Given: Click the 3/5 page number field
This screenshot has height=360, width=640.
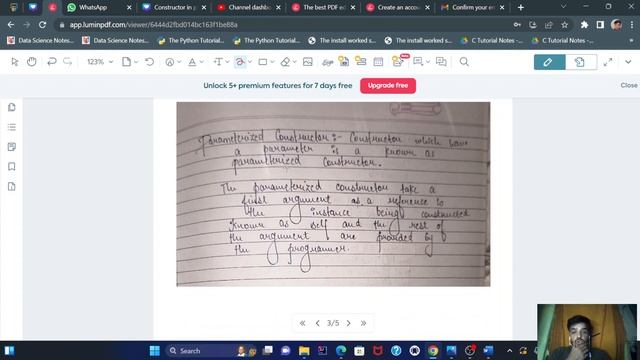Looking at the screenshot, I should pos(333,323).
